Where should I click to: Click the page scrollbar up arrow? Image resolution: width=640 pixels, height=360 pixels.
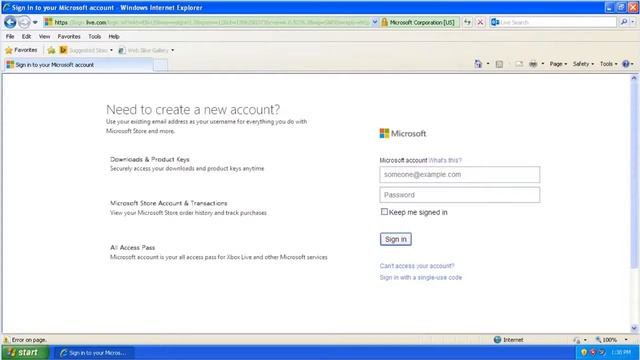(x=634, y=78)
